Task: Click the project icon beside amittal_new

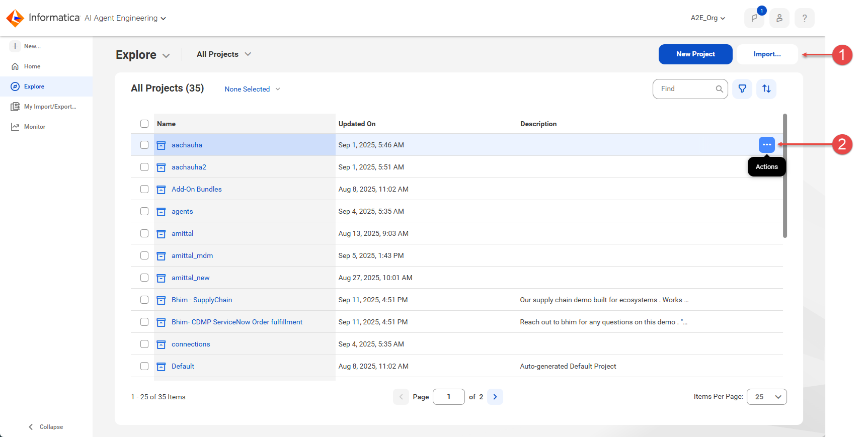Action: 161,278
